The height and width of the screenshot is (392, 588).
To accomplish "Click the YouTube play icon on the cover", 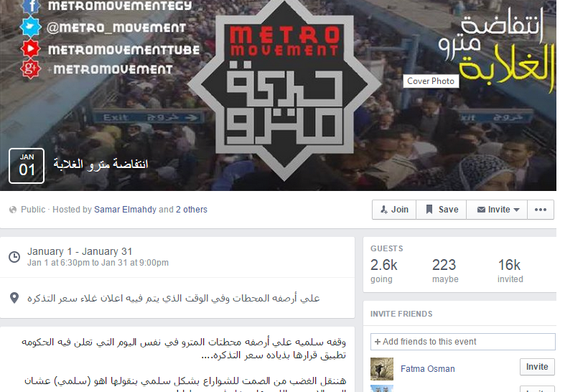I will [x=30, y=49].
